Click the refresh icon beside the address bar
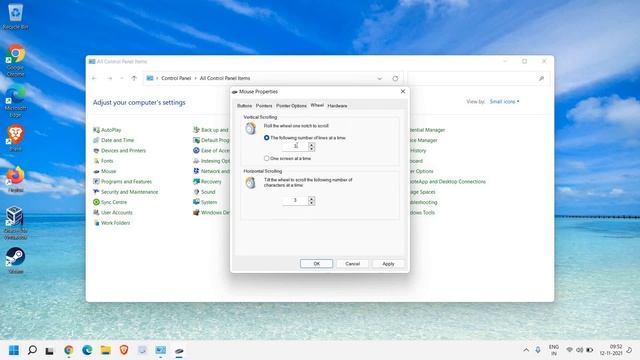Viewport: 640px width, 360px height. pos(395,78)
